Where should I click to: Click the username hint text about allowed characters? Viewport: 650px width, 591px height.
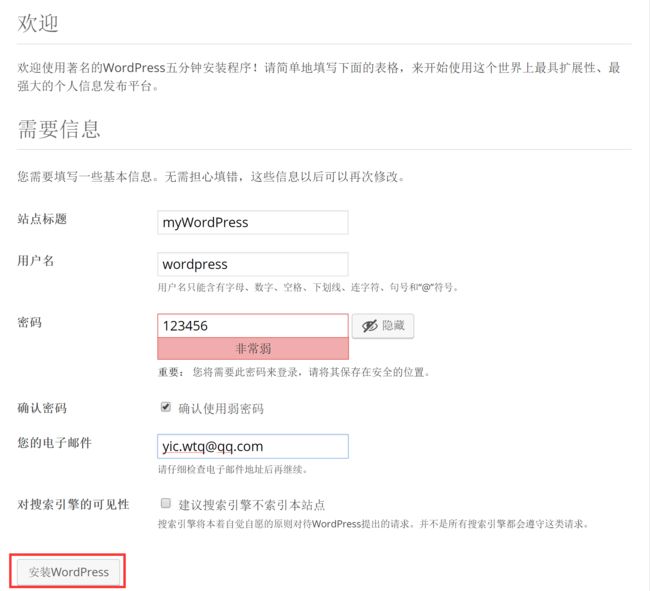coord(308,287)
